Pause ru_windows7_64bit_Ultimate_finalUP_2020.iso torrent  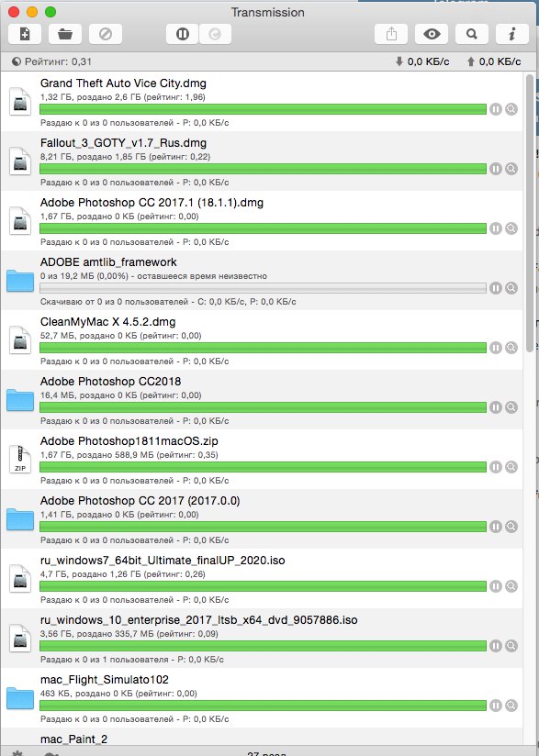(x=496, y=586)
